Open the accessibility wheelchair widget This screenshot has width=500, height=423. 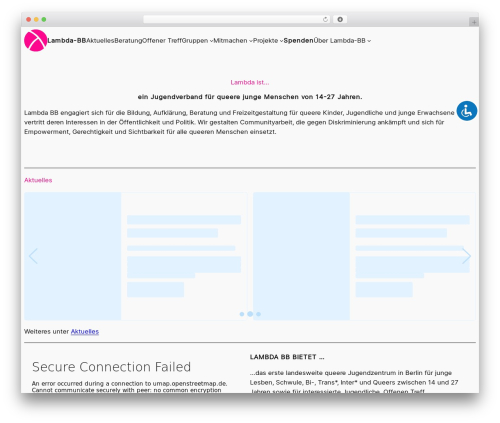[467, 111]
